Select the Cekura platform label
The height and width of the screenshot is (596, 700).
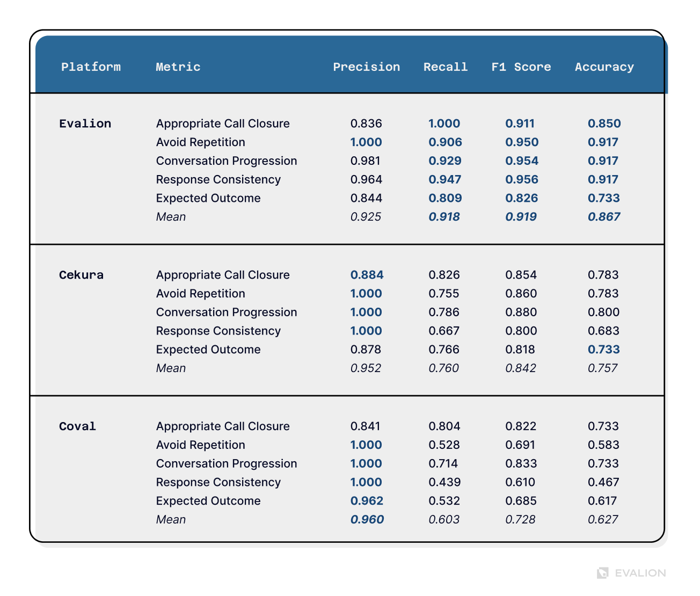tap(81, 275)
